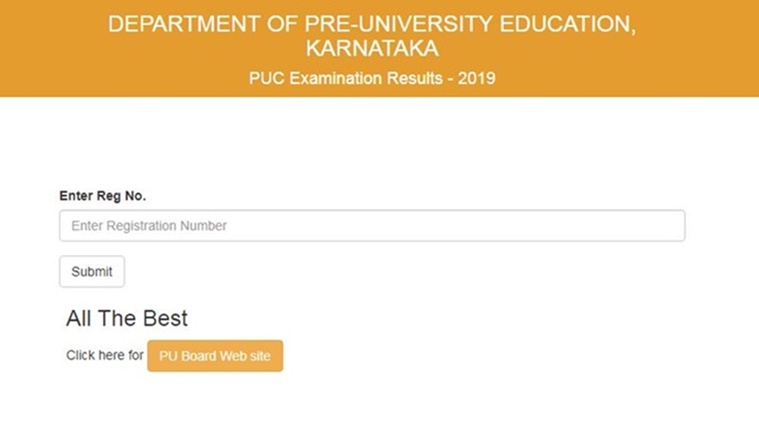Click the white Submit button below the field
Screen dimensions: 759x422
pos(92,272)
